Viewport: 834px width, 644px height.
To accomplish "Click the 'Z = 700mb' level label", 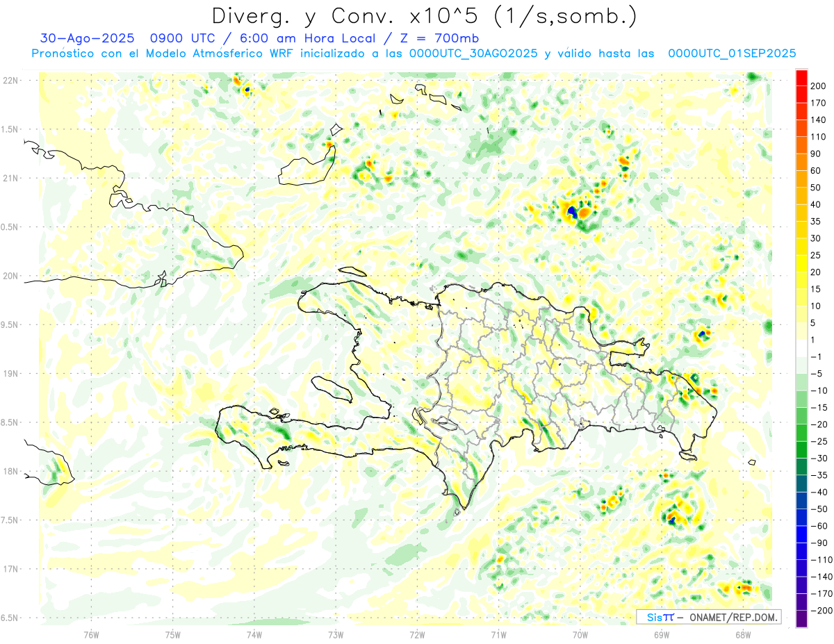I will point(441,38).
